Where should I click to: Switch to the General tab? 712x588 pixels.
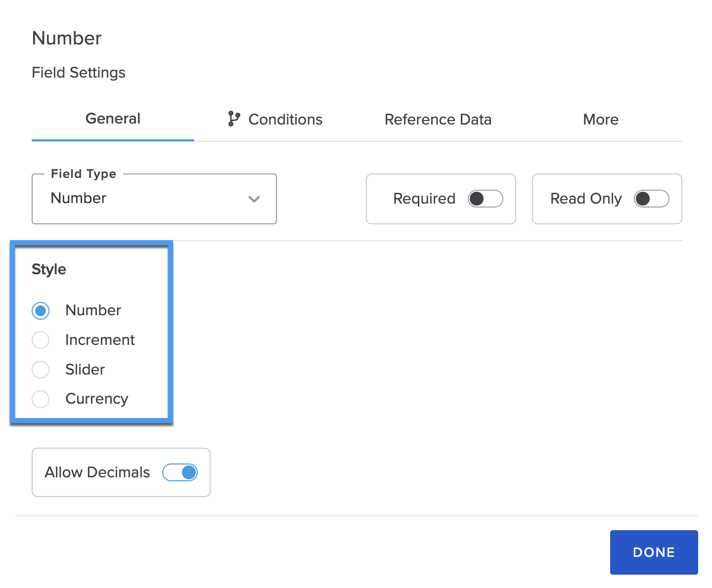(113, 119)
